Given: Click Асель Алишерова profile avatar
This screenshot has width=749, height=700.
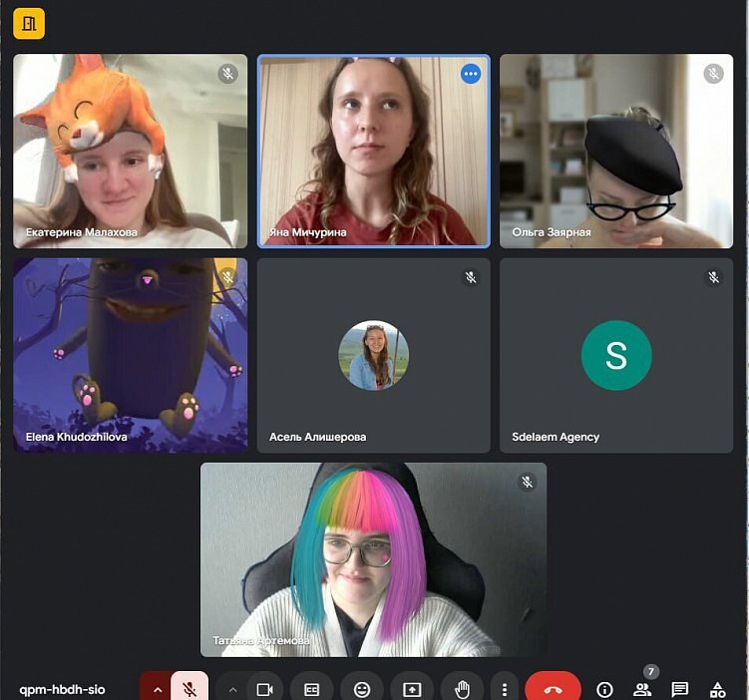Looking at the screenshot, I should (374, 355).
